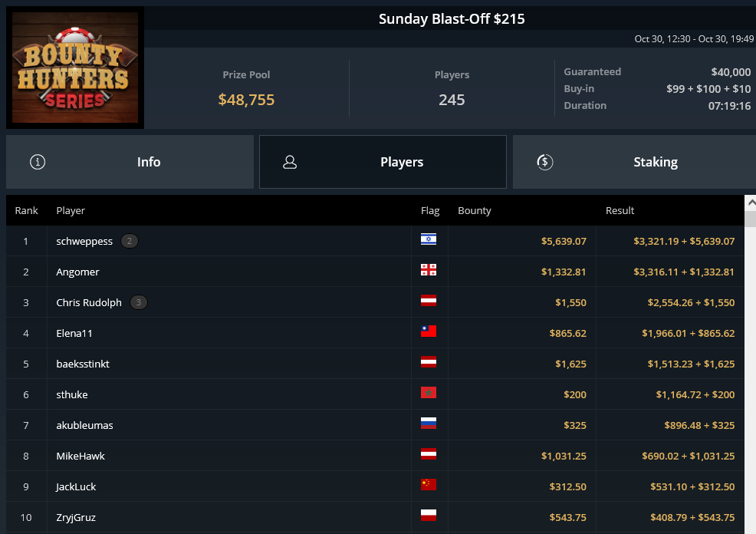
Task: Click the Bounty Hunters Series logo
Action: 75,68
